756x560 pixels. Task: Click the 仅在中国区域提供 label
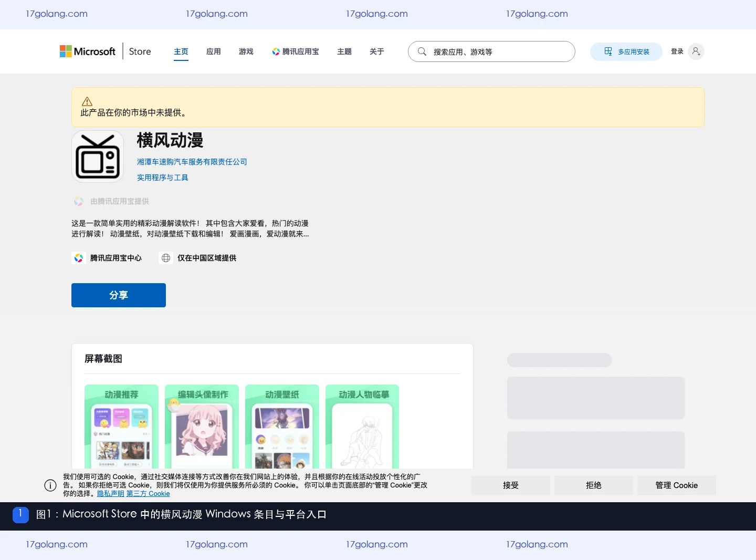click(207, 258)
